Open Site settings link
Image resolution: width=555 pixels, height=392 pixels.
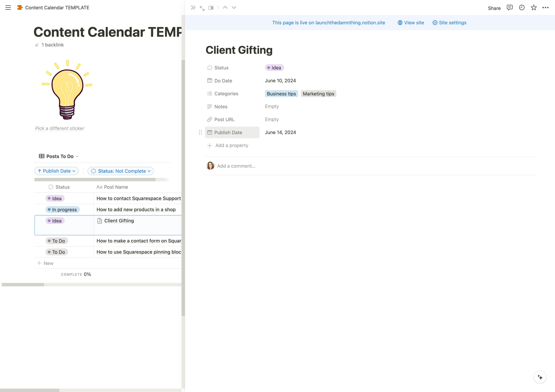click(449, 23)
